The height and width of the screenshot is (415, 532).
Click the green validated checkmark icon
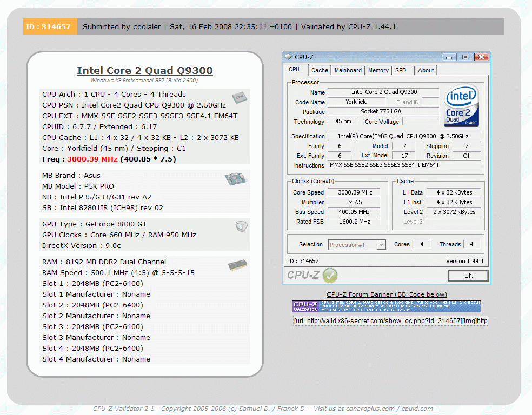pyautogui.click(x=330, y=276)
